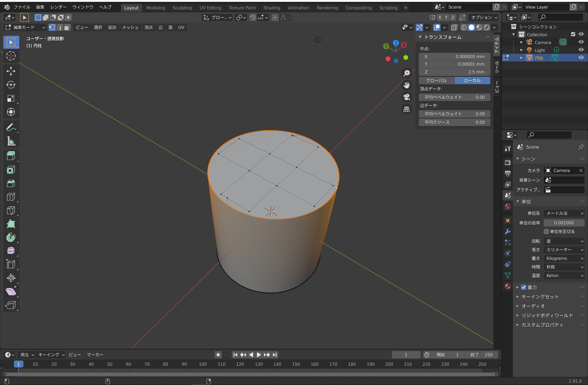This screenshot has width=588, height=385.
Task: Open the 長さ ミリメーター dropdown
Action: pos(564,250)
